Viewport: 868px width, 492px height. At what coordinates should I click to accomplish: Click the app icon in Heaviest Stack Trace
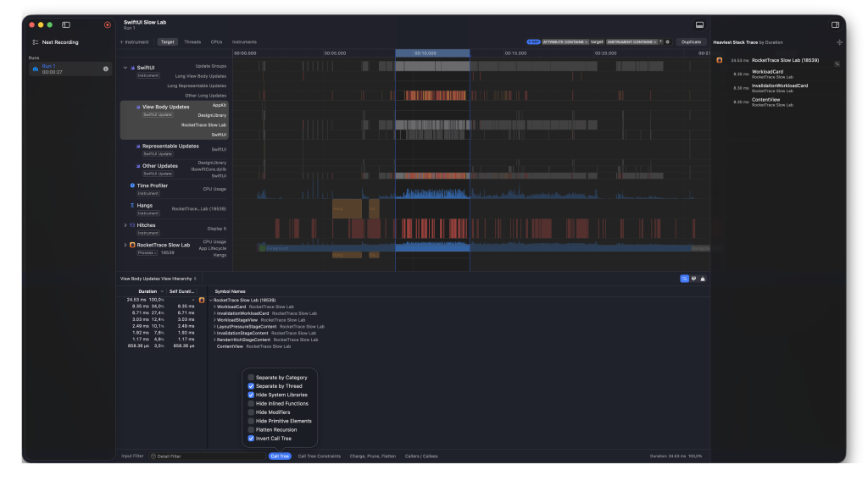pyautogui.click(x=720, y=60)
